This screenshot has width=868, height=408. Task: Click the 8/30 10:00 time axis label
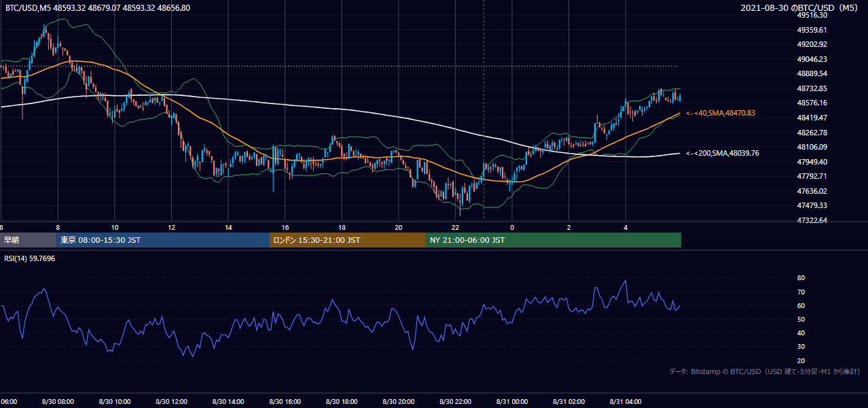coord(114,402)
